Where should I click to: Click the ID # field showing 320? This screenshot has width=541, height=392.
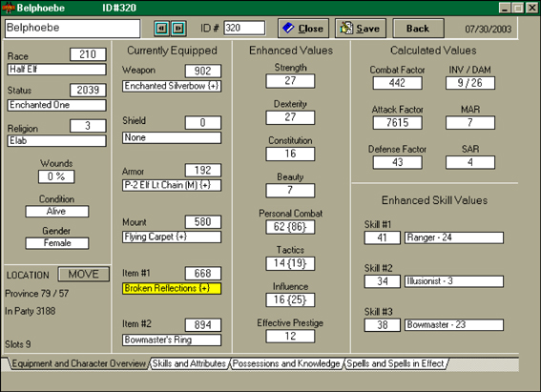tap(244, 28)
